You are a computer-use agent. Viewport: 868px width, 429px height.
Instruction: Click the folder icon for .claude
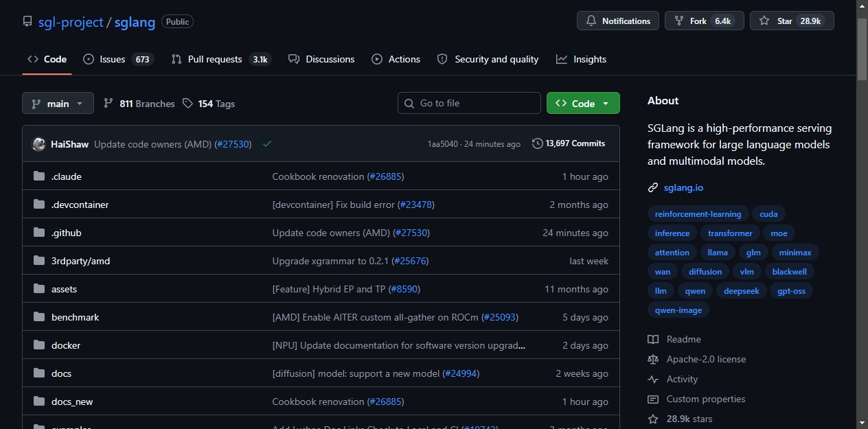pos(39,176)
